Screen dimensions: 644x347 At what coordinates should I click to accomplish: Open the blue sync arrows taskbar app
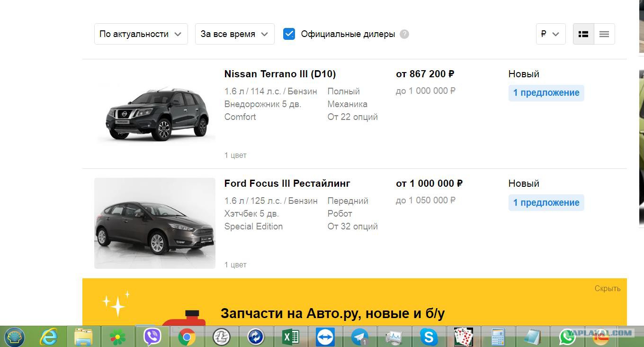(x=256, y=337)
